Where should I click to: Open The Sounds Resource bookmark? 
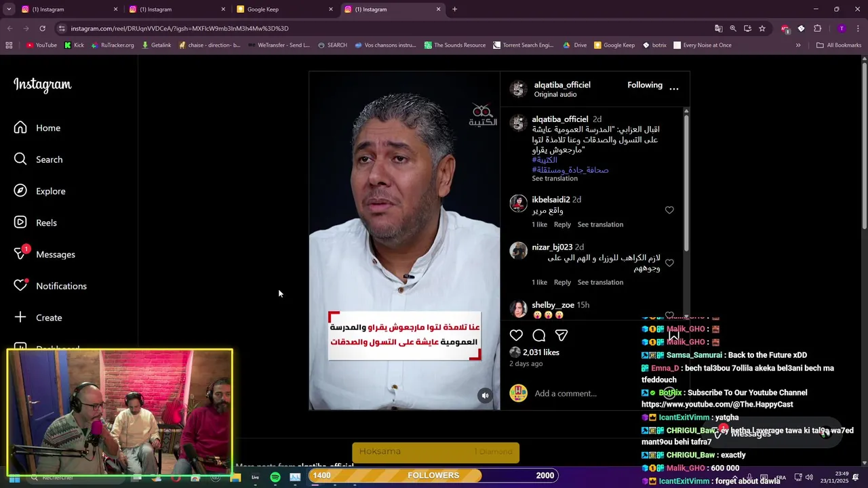click(x=455, y=45)
